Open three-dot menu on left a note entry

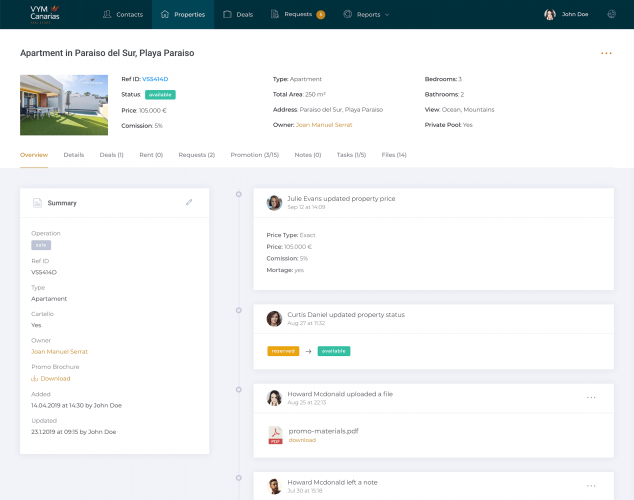(x=591, y=485)
